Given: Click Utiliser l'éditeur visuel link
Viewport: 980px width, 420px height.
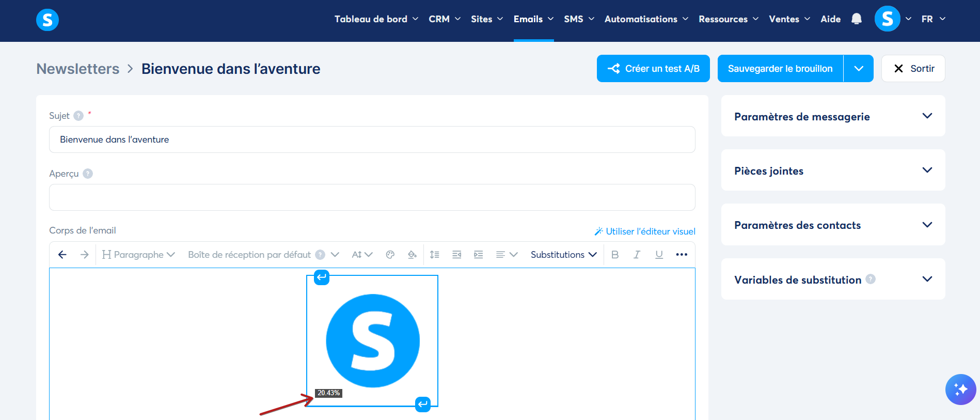Looking at the screenshot, I should tap(645, 231).
